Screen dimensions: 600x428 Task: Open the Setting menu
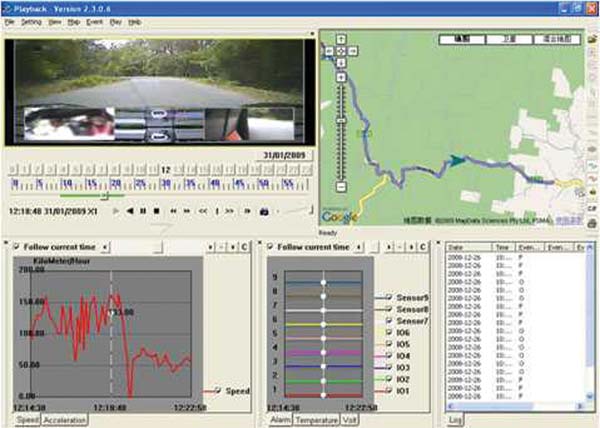point(32,20)
